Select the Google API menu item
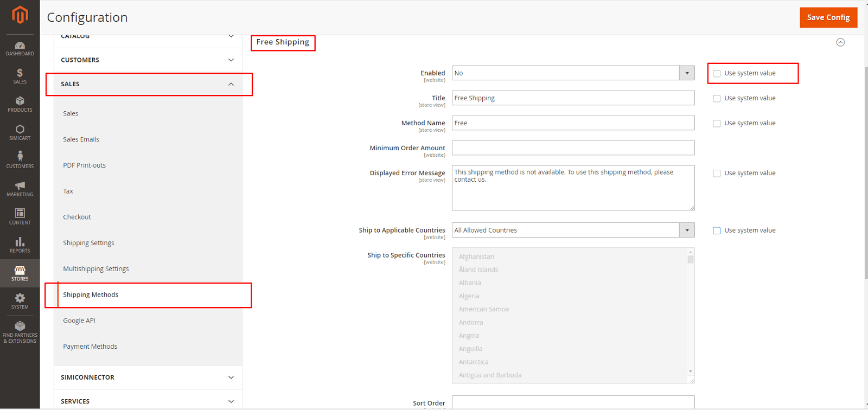The image size is (868, 410). 79,321
